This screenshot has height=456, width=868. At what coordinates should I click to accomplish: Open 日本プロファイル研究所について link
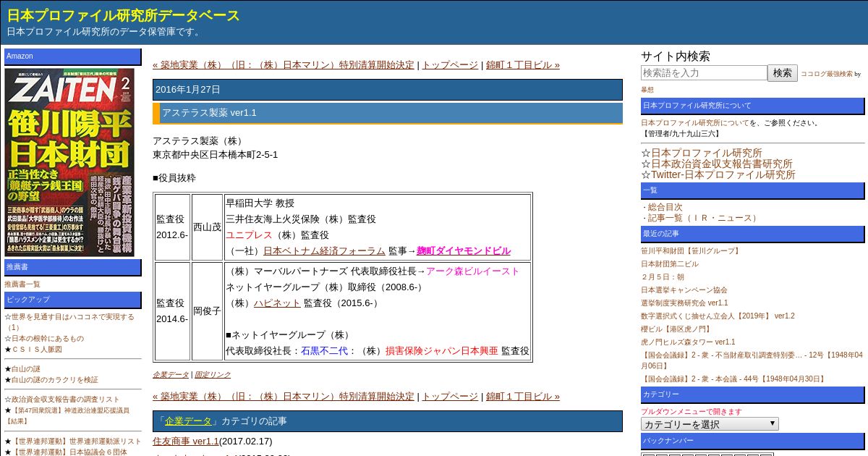click(695, 123)
